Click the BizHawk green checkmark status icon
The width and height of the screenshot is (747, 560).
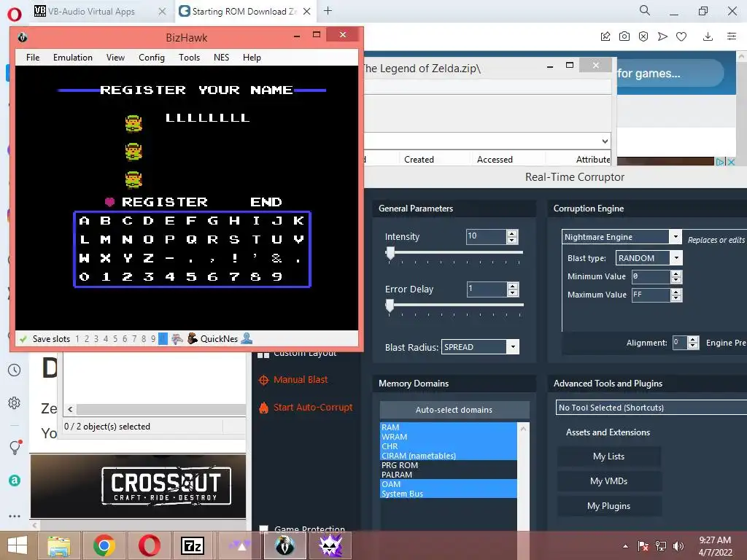[23, 339]
